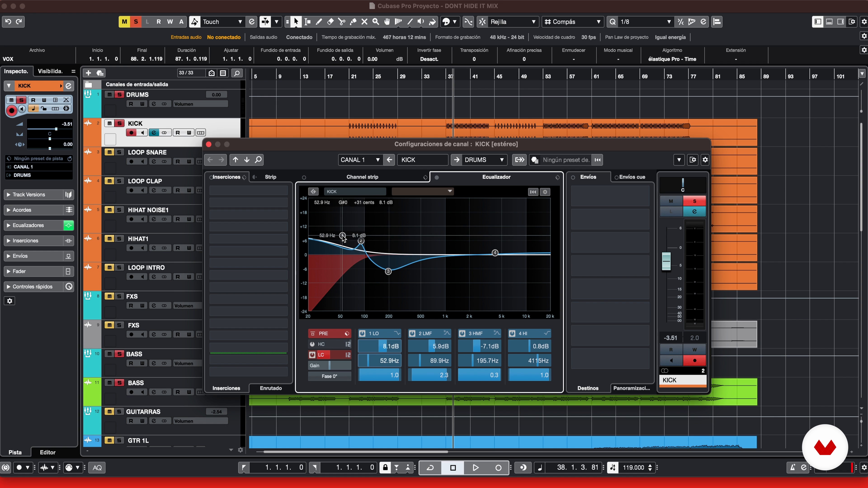
Task: Click the PRE section header button
Action: pyautogui.click(x=330, y=333)
